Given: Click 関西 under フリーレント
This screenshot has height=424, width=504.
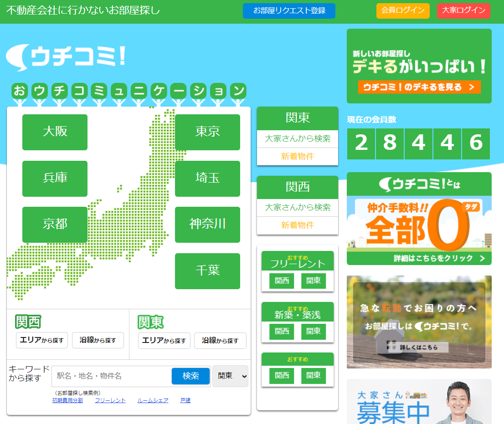Looking at the screenshot, I should coord(282,281).
